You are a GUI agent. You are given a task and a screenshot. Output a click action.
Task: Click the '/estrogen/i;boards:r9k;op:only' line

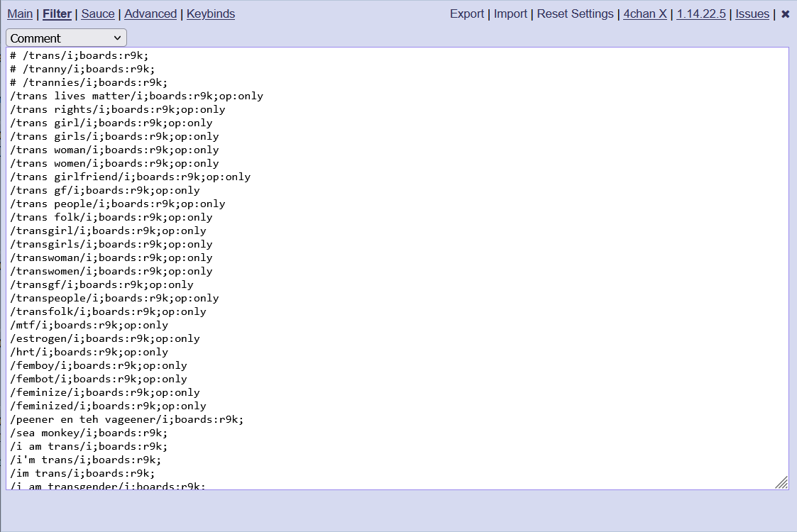105,338
